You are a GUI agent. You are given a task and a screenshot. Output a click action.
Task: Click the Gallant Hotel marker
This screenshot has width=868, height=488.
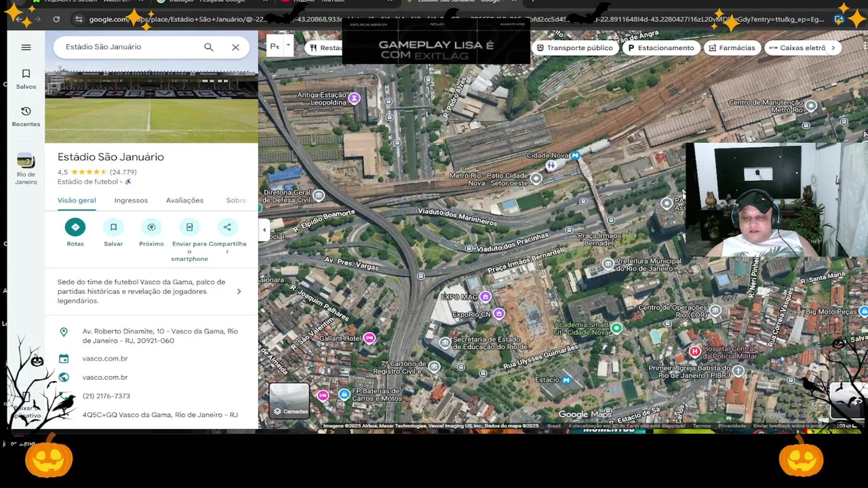point(370,338)
